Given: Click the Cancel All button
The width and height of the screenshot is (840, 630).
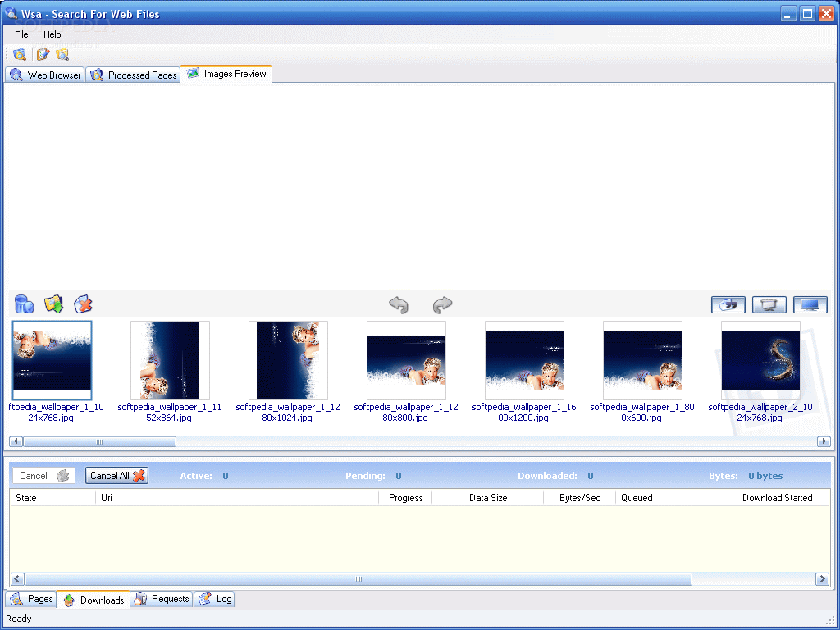Looking at the screenshot, I should click(116, 476).
